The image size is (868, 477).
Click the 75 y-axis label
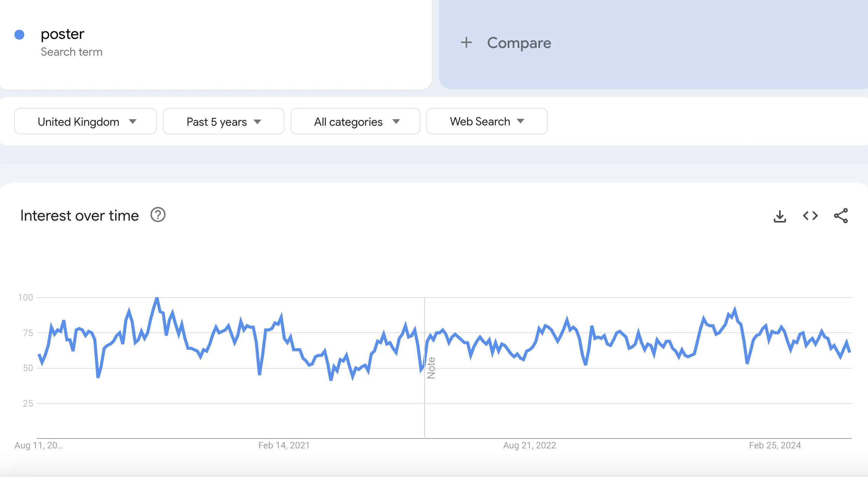[x=28, y=333]
